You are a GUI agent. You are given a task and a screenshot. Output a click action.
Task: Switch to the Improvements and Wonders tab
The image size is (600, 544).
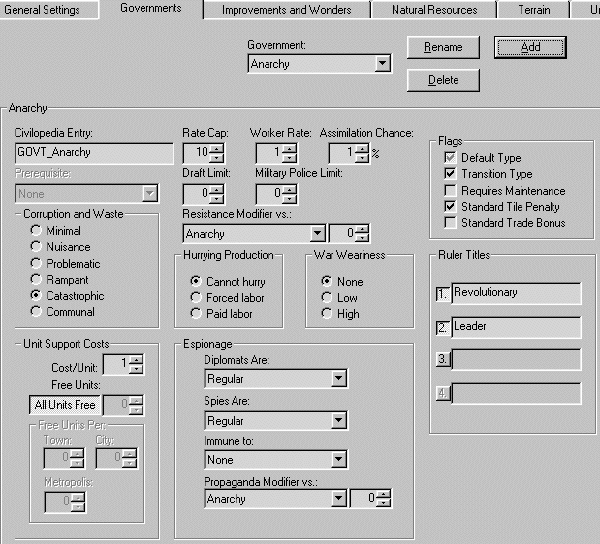[286, 10]
